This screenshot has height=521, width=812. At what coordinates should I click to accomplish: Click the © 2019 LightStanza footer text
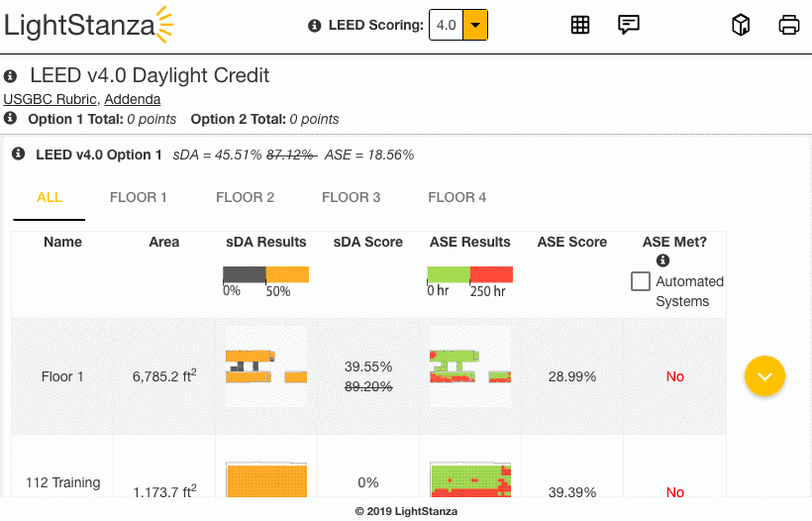coord(406,511)
